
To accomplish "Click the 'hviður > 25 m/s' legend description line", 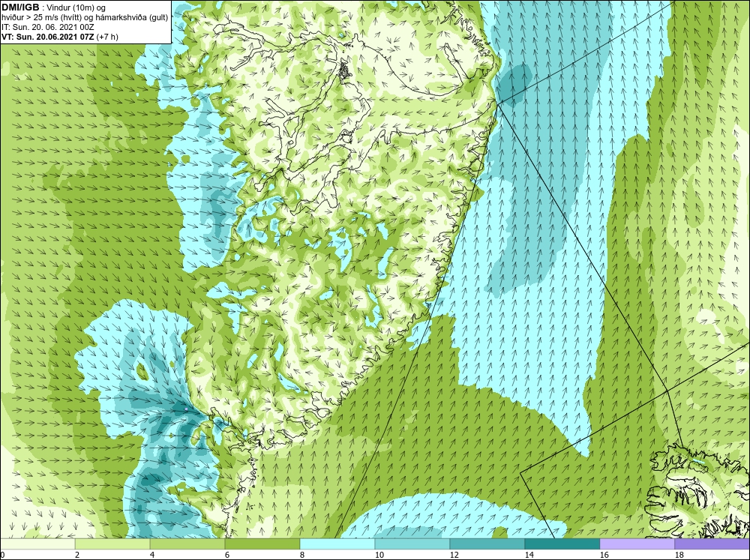I will click(x=85, y=17).
